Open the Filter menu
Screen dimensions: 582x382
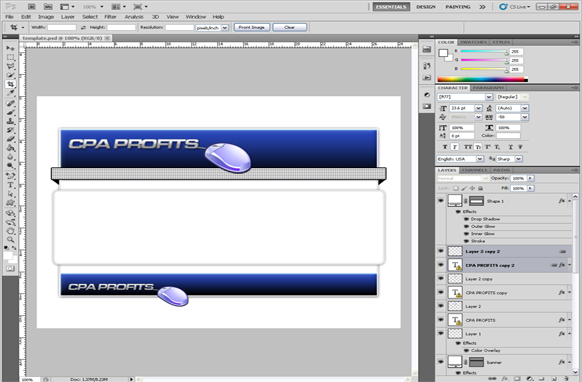coord(110,17)
